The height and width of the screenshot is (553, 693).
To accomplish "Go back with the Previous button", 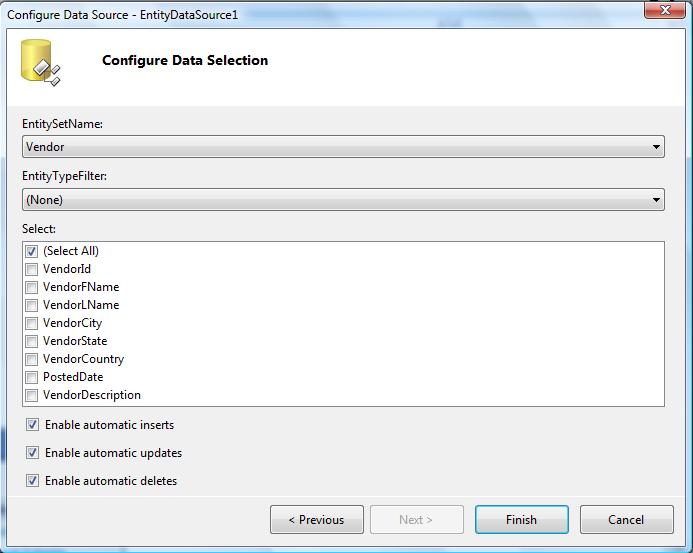I will pos(317,520).
